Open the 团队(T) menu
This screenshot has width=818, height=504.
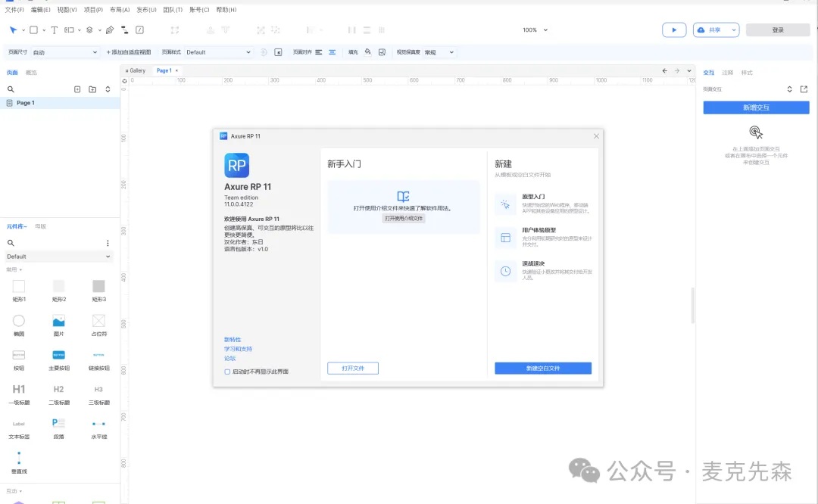point(173,10)
